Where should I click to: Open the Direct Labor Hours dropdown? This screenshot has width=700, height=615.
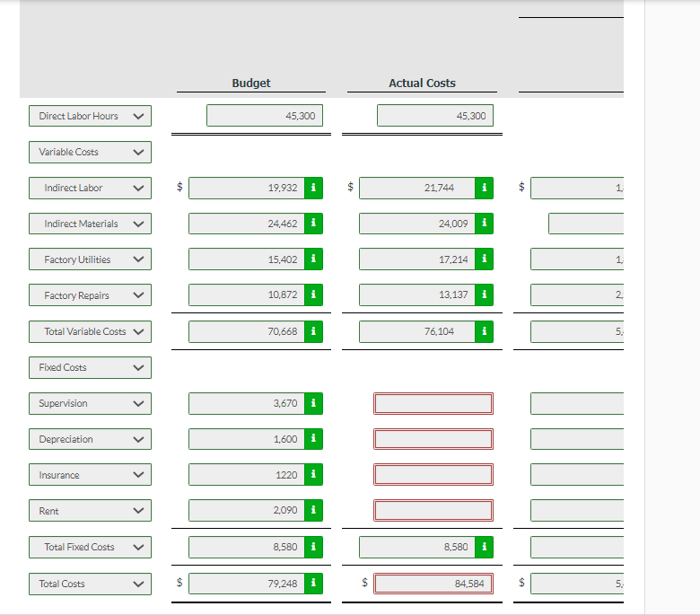pos(90,116)
